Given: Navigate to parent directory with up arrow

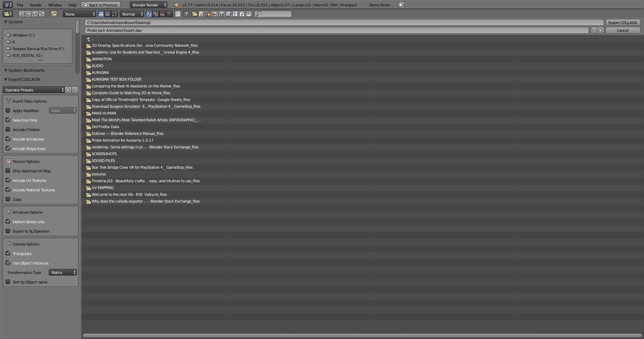Looking at the screenshot, I should [34, 14].
